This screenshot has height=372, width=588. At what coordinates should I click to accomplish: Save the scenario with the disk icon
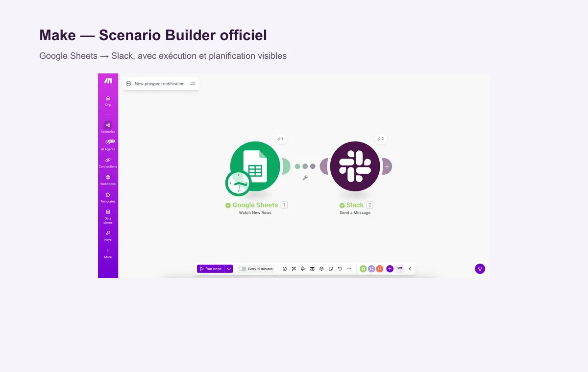coord(285,269)
